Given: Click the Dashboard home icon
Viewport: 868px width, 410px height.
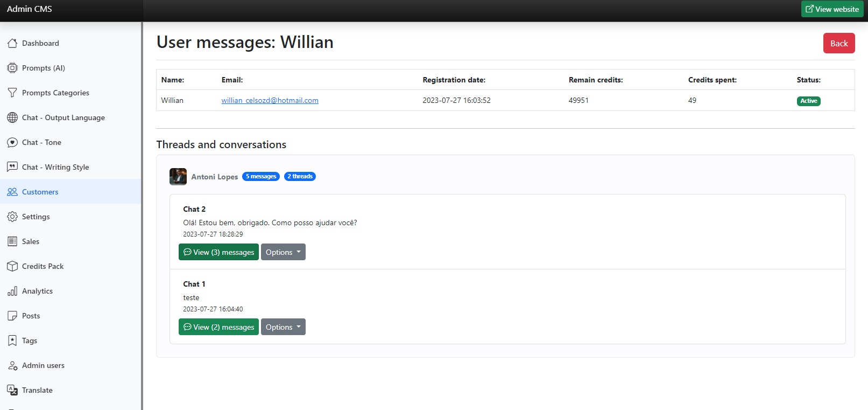Looking at the screenshot, I should (12, 43).
